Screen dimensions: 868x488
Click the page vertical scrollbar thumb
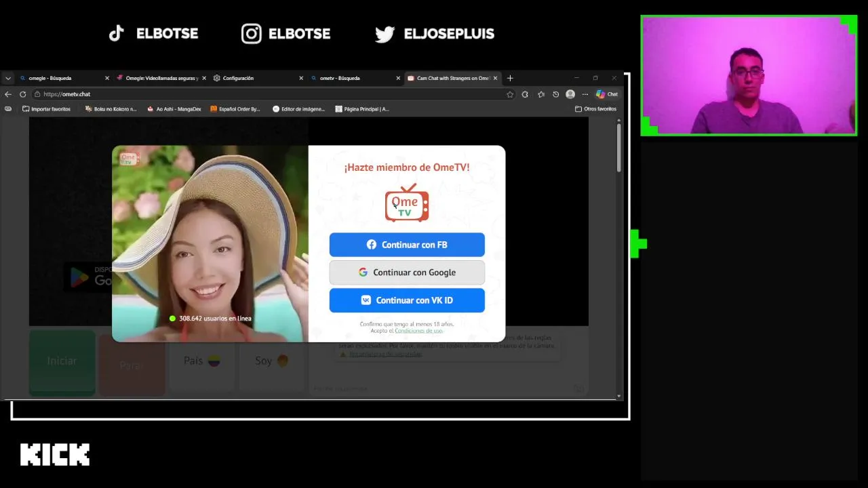[x=618, y=148]
